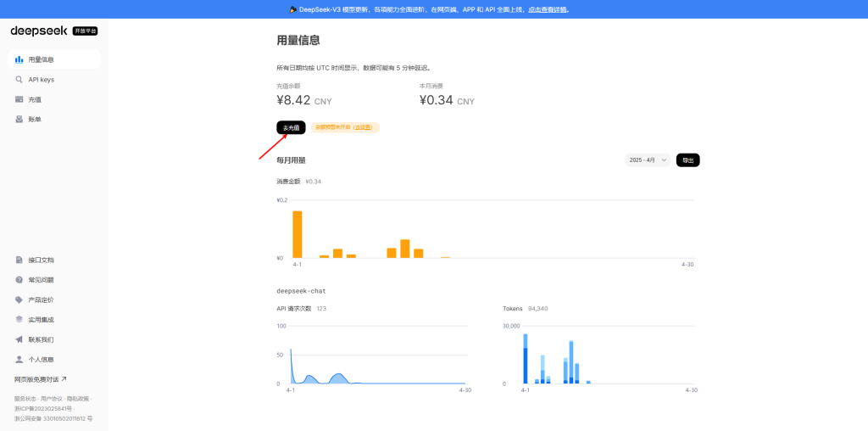Open the 去设置 link in balance alert

click(x=364, y=127)
